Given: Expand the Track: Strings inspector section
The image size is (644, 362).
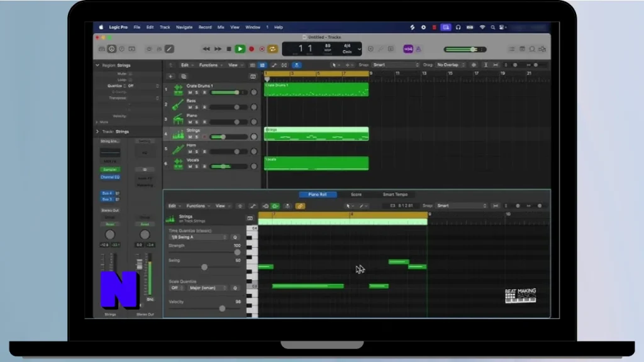Looking at the screenshot, I should point(97,132).
